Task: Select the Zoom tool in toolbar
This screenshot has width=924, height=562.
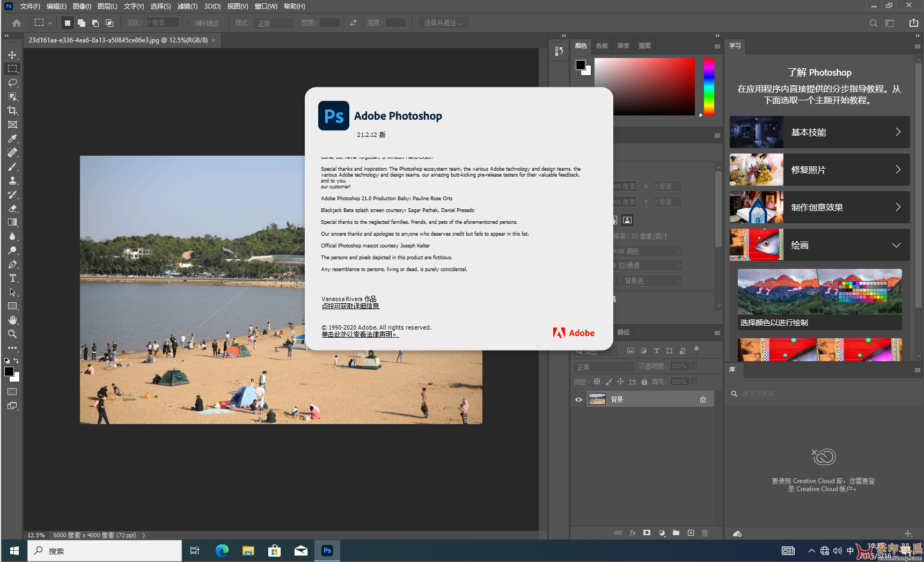Action: (x=12, y=334)
